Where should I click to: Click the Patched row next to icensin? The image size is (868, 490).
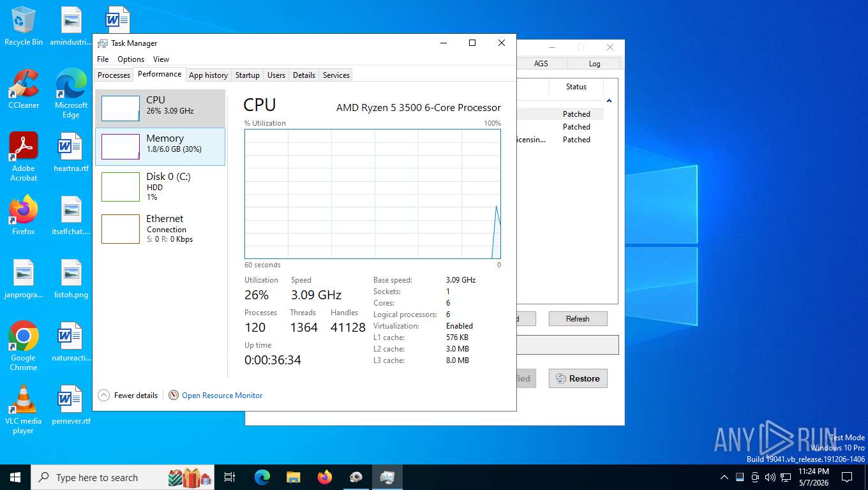576,140
